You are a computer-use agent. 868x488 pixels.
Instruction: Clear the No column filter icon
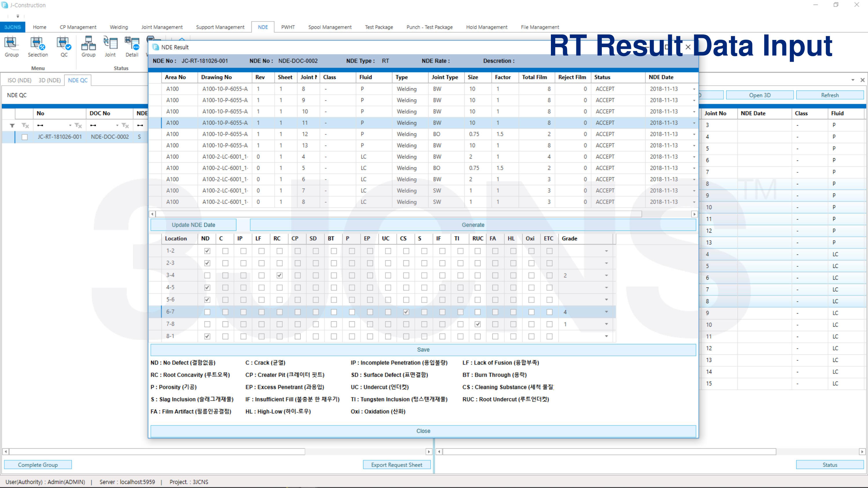pyautogui.click(x=78, y=126)
